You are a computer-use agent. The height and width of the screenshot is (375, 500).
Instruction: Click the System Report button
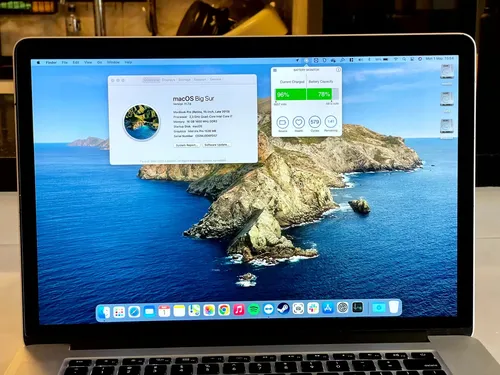point(187,145)
